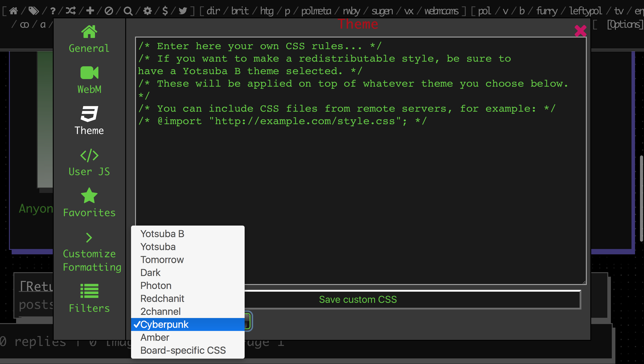Click the home icon in top navigation bar
This screenshot has height=364, width=644.
13,11
